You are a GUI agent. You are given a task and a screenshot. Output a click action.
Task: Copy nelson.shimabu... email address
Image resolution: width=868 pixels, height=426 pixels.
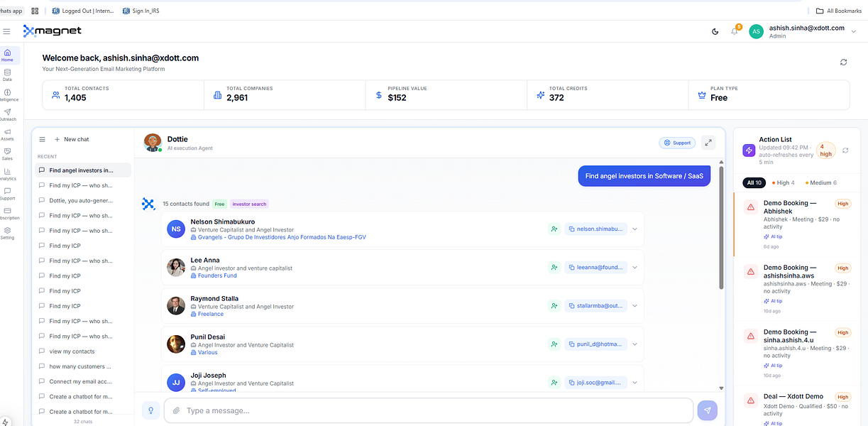click(x=596, y=229)
